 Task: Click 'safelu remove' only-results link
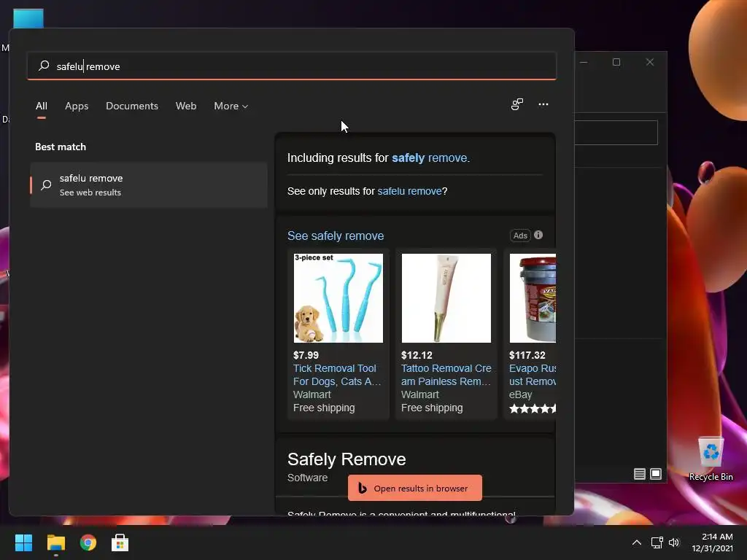click(409, 191)
